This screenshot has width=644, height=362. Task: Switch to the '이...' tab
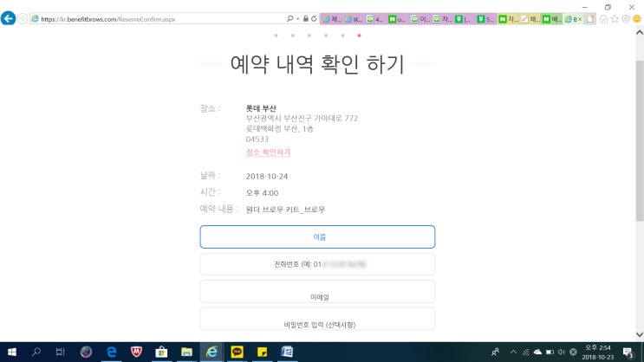[420, 19]
